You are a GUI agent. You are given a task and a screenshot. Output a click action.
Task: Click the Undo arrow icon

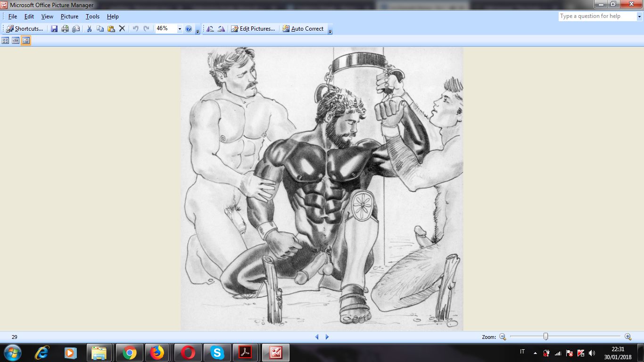click(135, 29)
